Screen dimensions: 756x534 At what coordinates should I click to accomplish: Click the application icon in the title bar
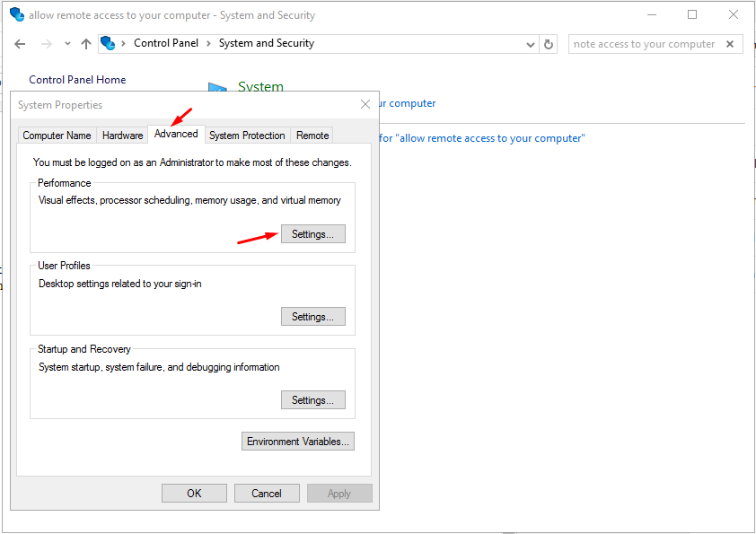pyautogui.click(x=16, y=14)
